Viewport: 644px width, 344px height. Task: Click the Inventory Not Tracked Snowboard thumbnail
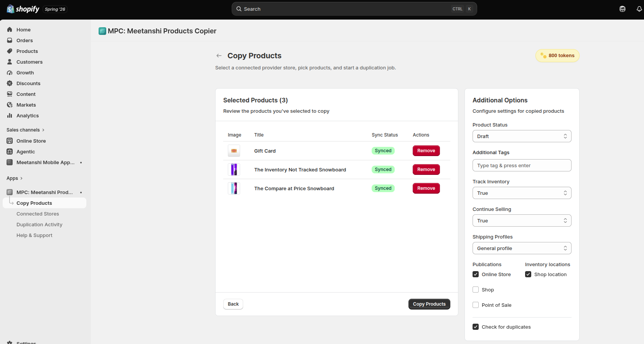[234, 170]
